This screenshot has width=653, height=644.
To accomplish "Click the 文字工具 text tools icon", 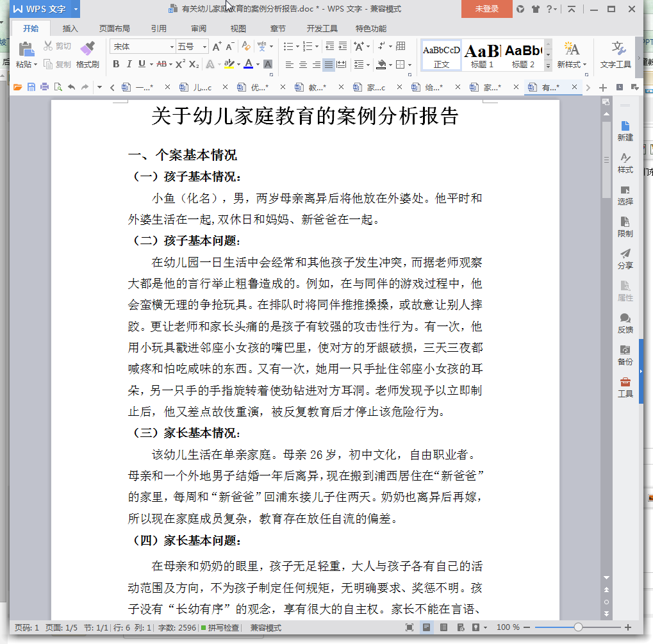I will pyautogui.click(x=616, y=55).
